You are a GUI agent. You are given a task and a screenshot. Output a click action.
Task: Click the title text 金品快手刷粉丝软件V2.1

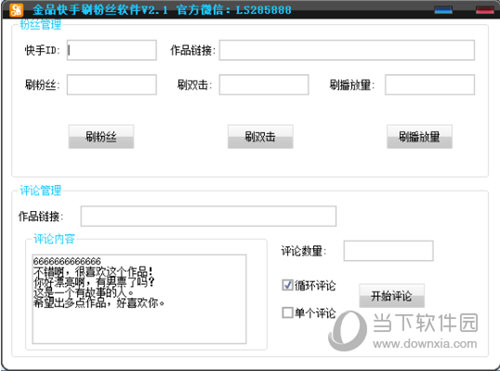pyautogui.click(x=100, y=10)
